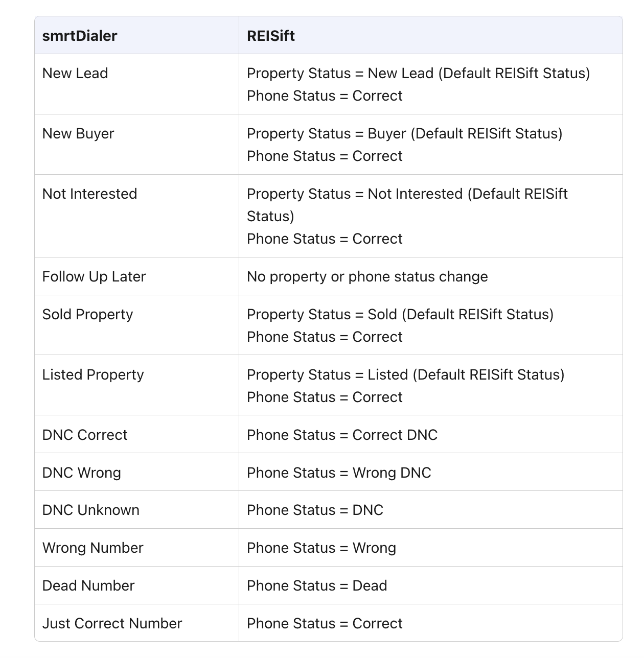Click 'Phone Status = Wrong DNC' text
This screenshot has width=644, height=658.
click(339, 473)
